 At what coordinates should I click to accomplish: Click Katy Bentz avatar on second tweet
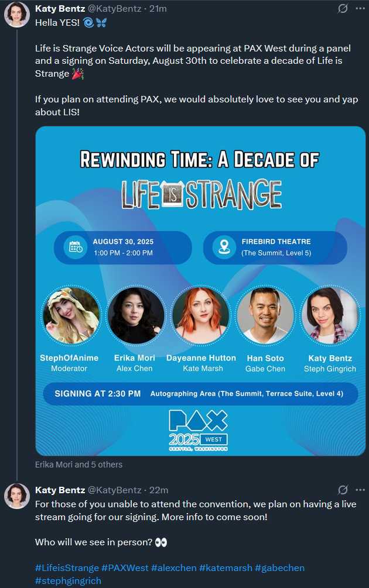(17, 496)
